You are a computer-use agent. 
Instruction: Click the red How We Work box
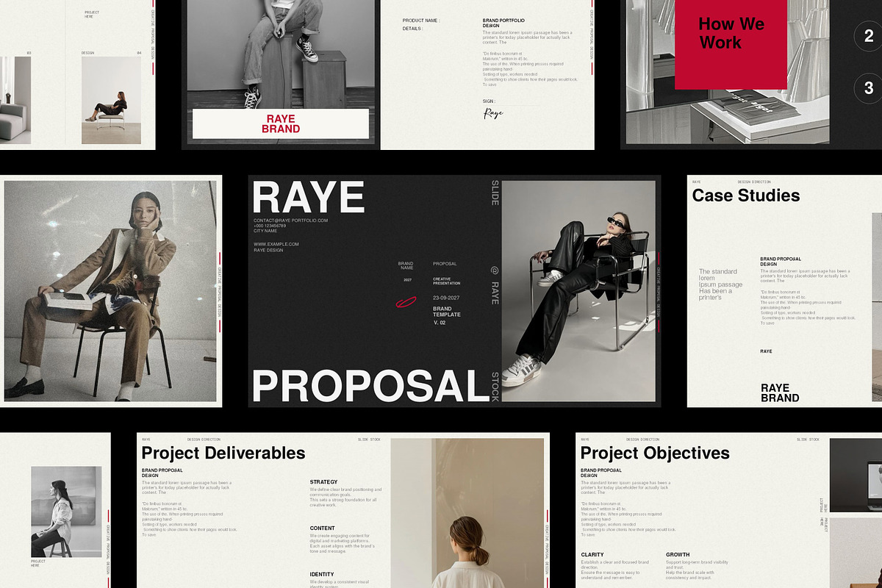coord(731,44)
